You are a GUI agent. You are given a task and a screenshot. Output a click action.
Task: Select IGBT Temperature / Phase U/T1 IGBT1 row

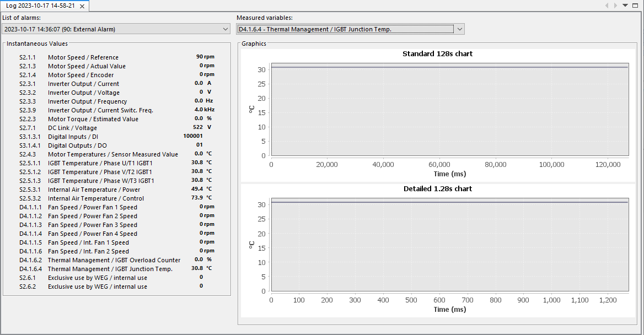point(100,163)
